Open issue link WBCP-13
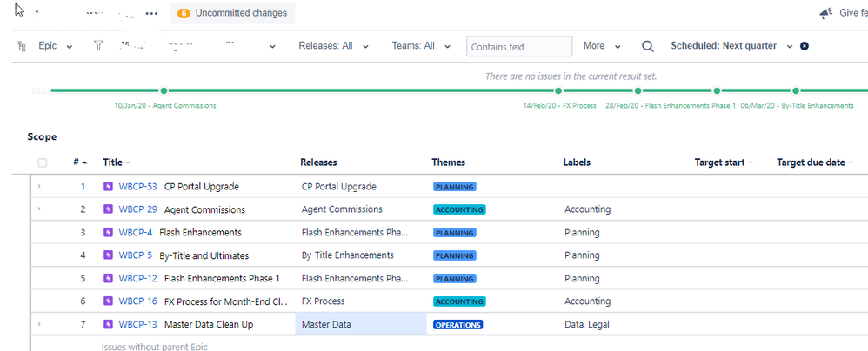This screenshot has width=868, height=351. [137, 324]
